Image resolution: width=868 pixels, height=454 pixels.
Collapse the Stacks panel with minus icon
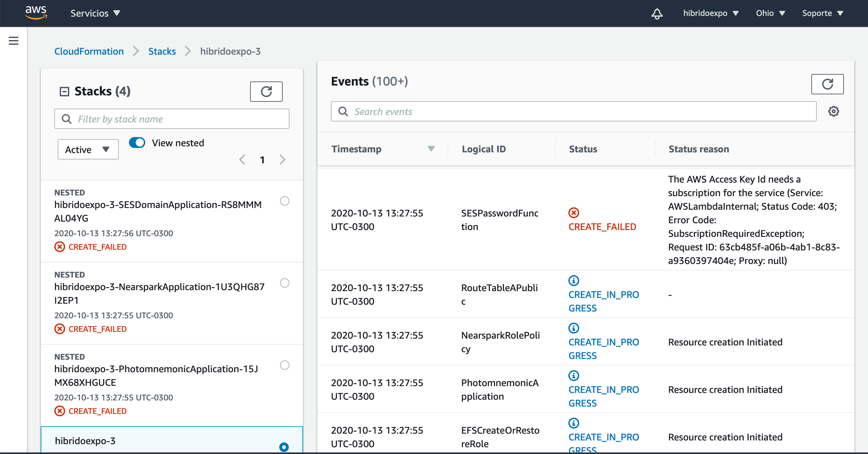[64, 91]
